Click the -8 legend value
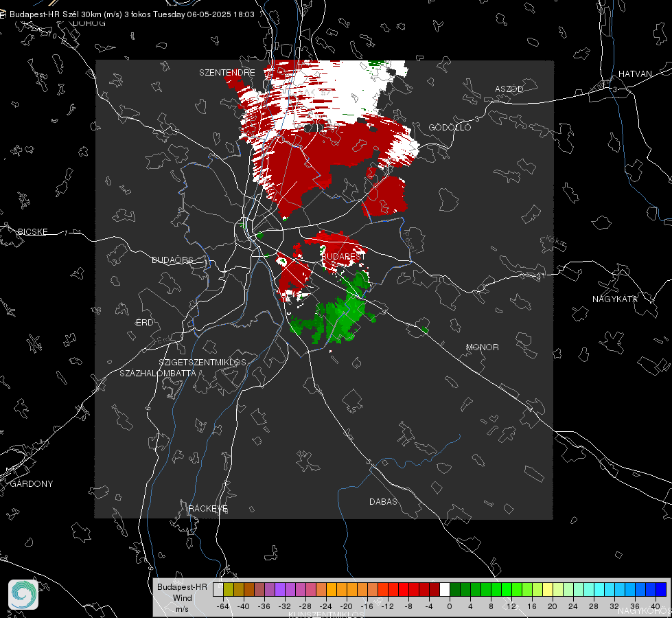The width and height of the screenshot is (672, 618). click(408, 606)
